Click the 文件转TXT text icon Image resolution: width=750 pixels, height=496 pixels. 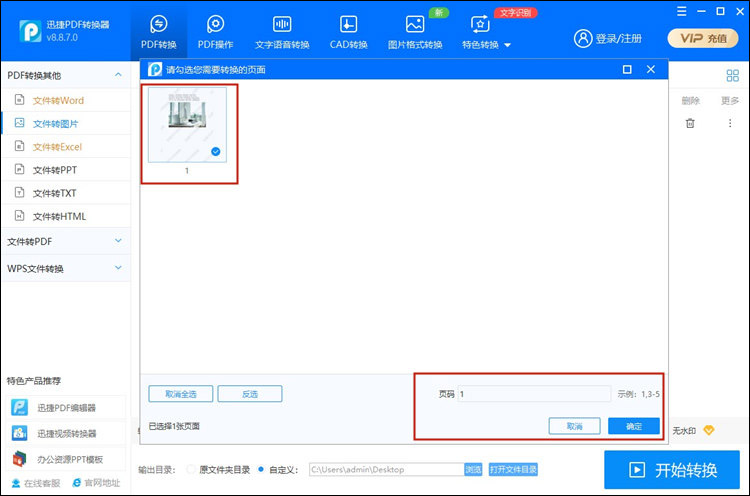click(x=19, y=192)
